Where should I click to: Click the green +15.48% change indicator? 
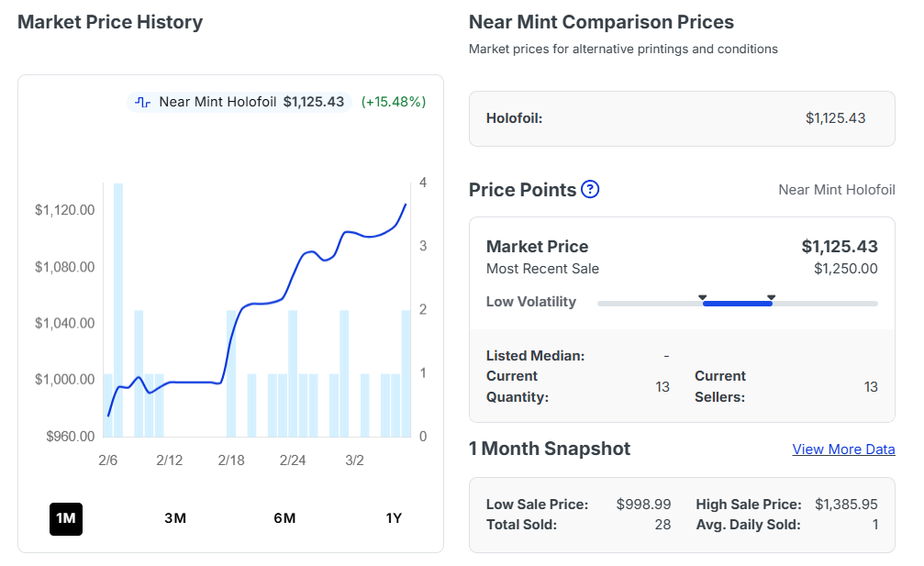(x=393, y=102)
